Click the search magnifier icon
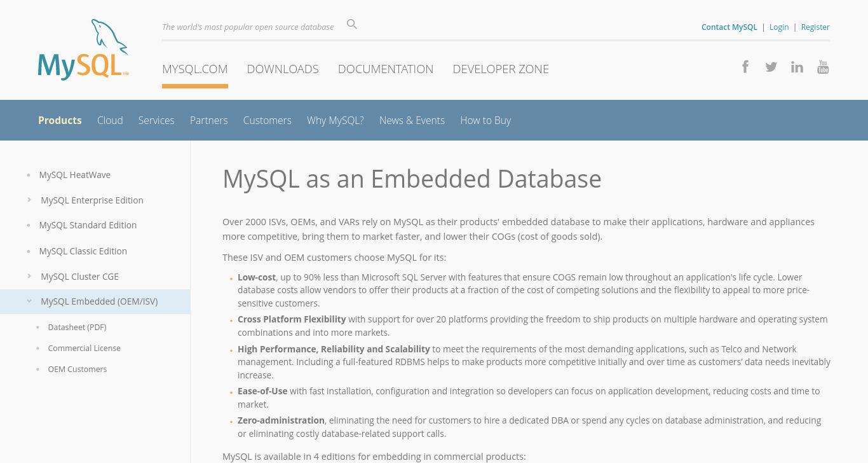 coord(352,24)
